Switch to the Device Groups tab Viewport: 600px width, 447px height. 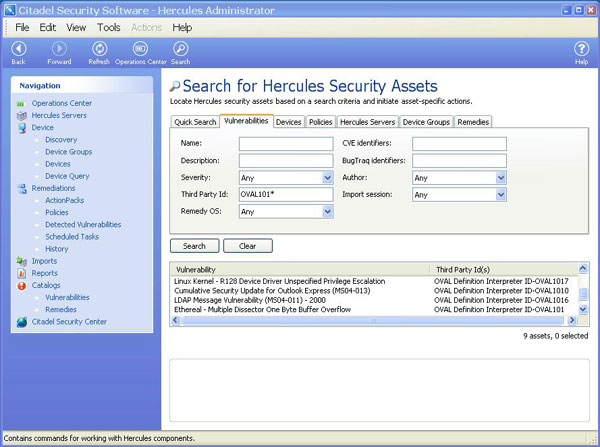coord(425,122)
